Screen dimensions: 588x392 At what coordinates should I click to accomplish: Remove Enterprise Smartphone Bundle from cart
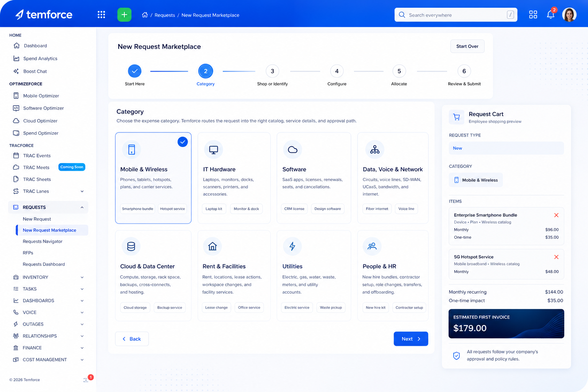[556, 215]
